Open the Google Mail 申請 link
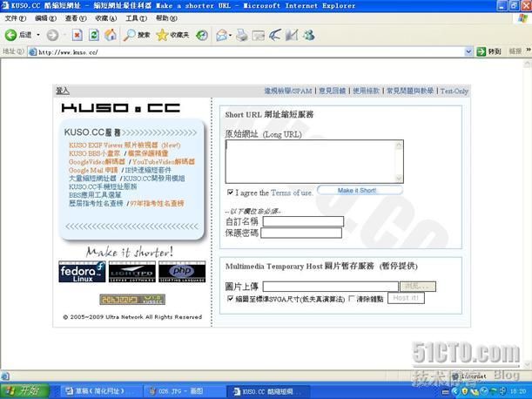 (x=93, y=170)
